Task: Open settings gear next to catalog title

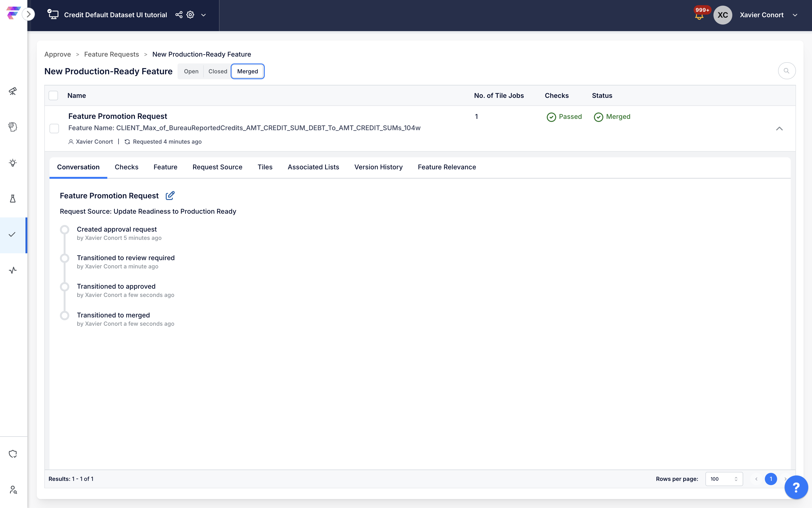Action: [x=191, y=15]
